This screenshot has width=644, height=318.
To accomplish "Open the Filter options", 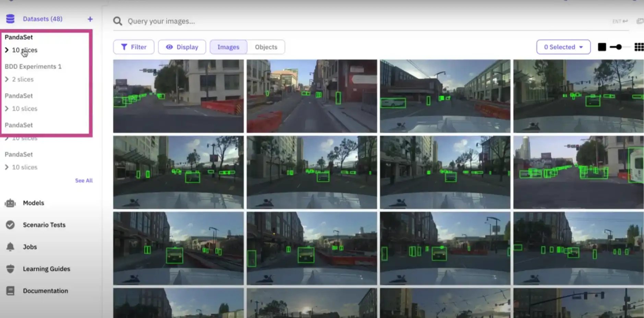I will click(134, 47).
